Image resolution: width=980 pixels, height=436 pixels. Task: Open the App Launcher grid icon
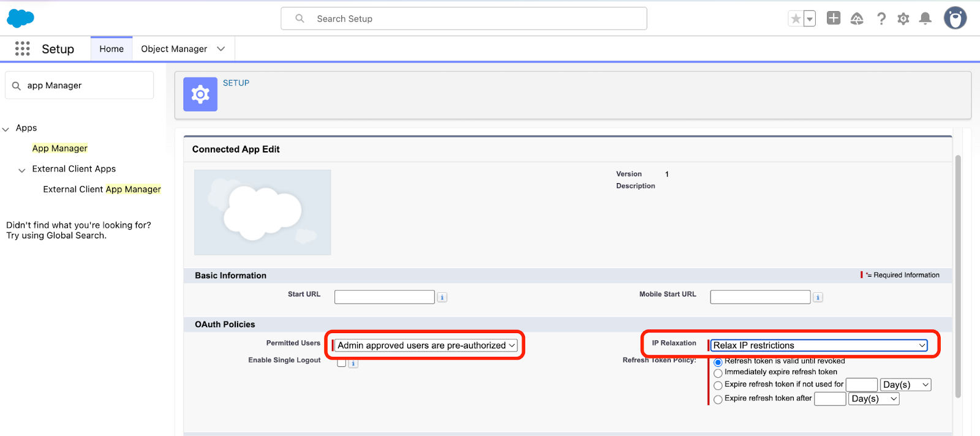click(x=23, y=49)
